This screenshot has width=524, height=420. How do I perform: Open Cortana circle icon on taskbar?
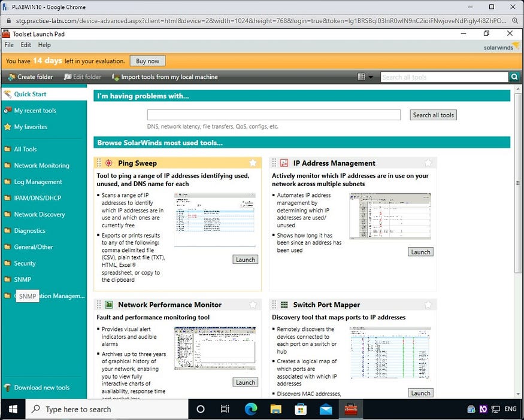pyautogui.click(x=201, y=409)
